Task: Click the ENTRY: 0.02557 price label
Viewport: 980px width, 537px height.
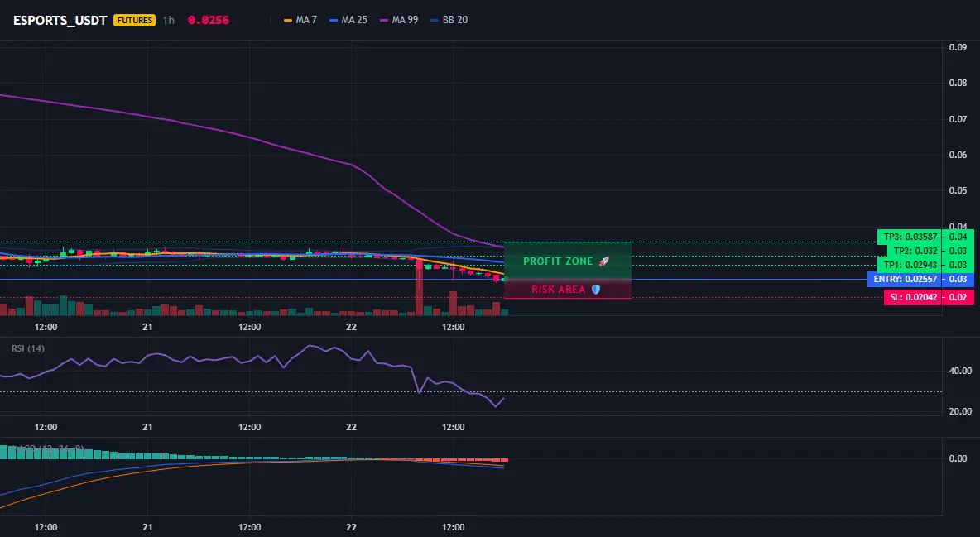Action: tap(904, 280)
